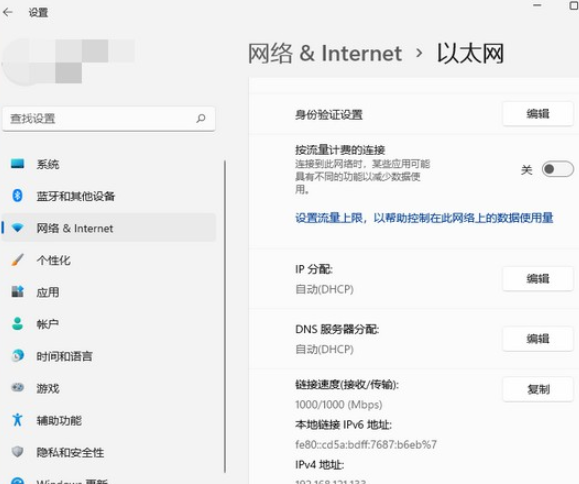Open the 游戏 controller icon
The image size is (579, 484).
tap(17, 388)
